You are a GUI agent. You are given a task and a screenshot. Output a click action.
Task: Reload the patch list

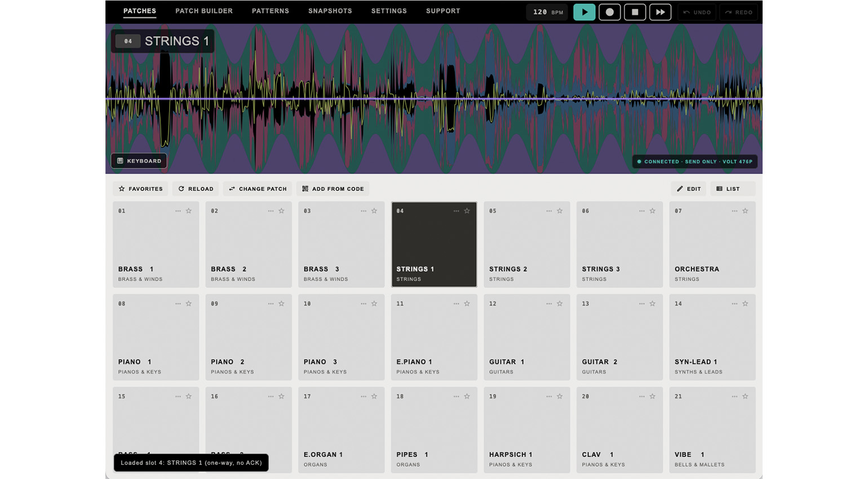pos(196,189)
